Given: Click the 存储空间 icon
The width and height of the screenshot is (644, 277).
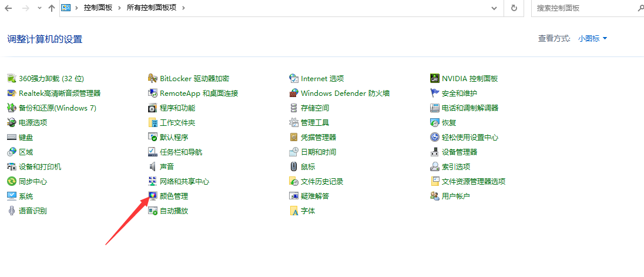Looking at the screenshot, I should (x=294, y=108).
